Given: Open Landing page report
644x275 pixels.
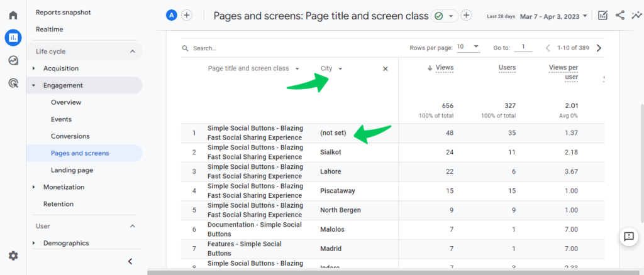Looking at the screenshot, I should click(72, 170).
